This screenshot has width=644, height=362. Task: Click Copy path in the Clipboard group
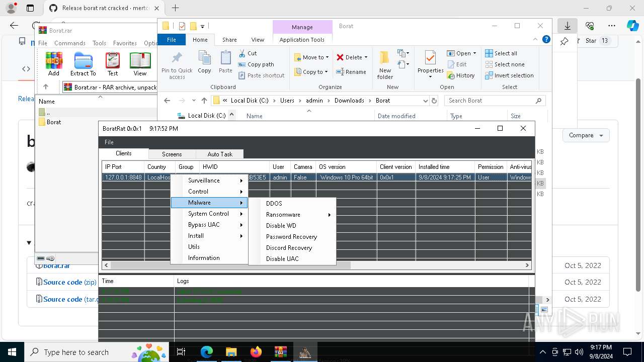[256, 64]
